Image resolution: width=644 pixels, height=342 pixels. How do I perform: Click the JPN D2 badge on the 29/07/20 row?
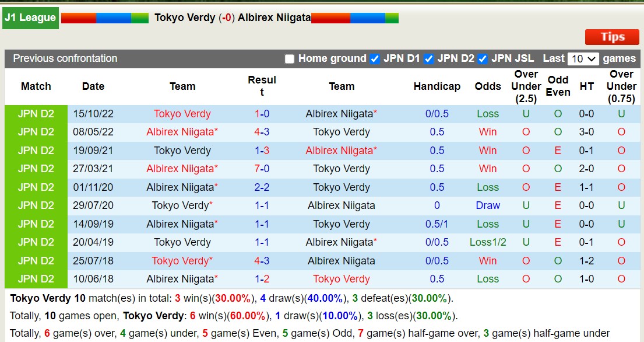pos(36,205)
